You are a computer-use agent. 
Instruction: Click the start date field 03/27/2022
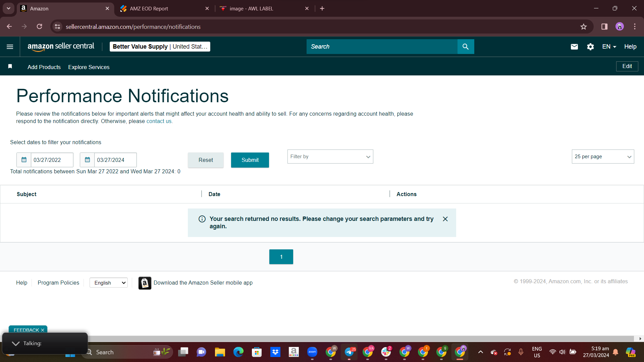[x=52, y=160]
